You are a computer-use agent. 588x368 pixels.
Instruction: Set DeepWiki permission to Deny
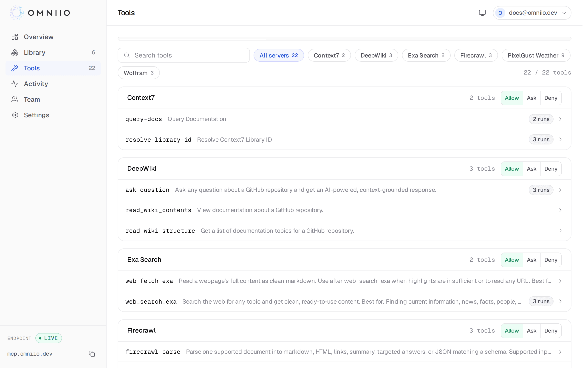551,169
